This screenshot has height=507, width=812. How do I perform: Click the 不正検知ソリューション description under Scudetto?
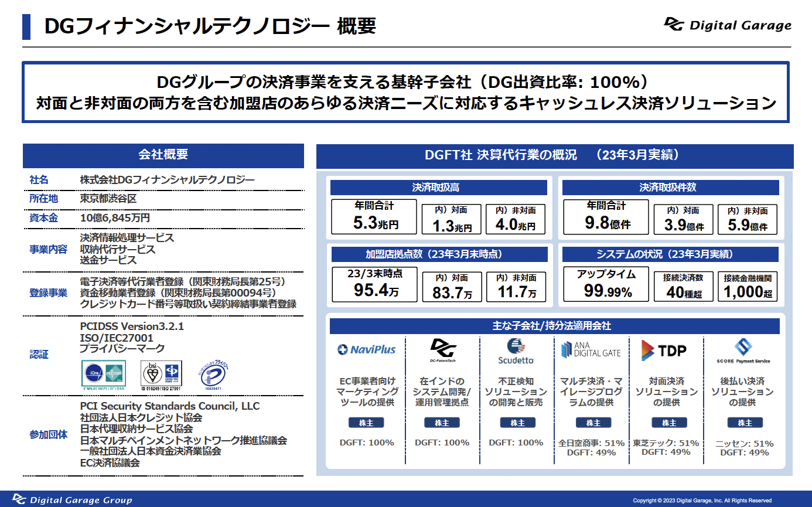point(517,392)
